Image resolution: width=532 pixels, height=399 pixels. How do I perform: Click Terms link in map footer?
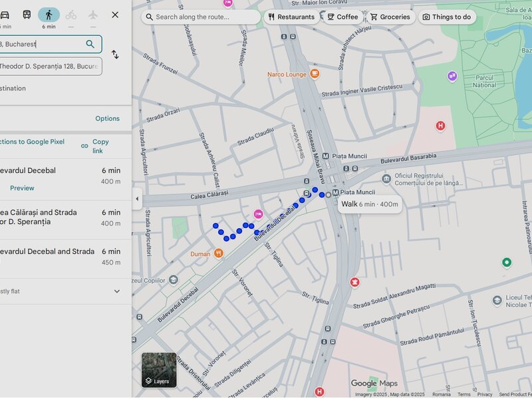coord(464,394)
